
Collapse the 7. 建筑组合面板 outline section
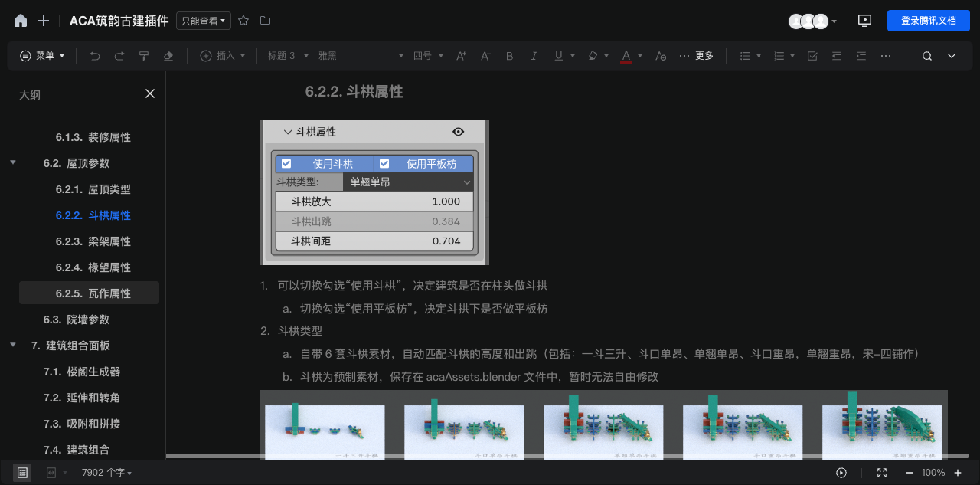pyautogui.click(x=12, y=346)
